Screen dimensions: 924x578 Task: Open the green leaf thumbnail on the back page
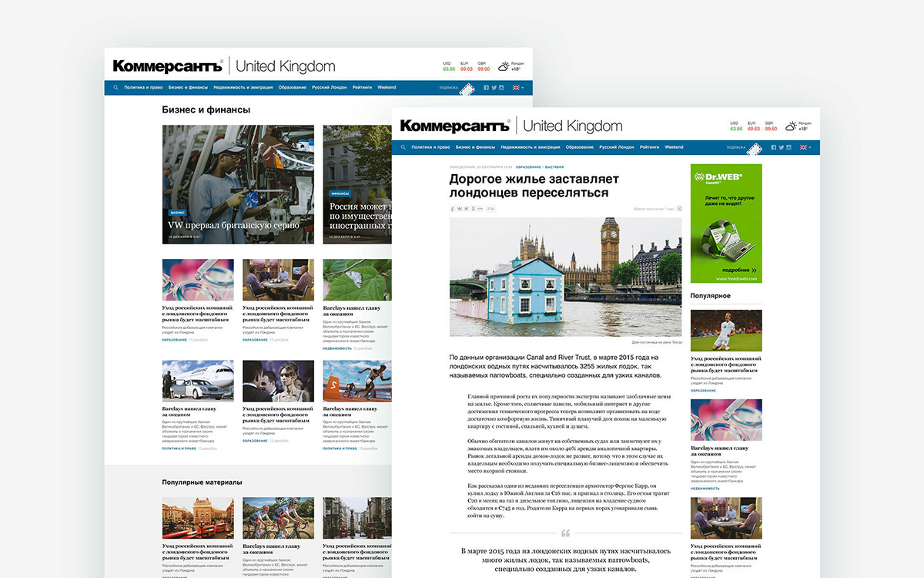[x=357, y=280]
